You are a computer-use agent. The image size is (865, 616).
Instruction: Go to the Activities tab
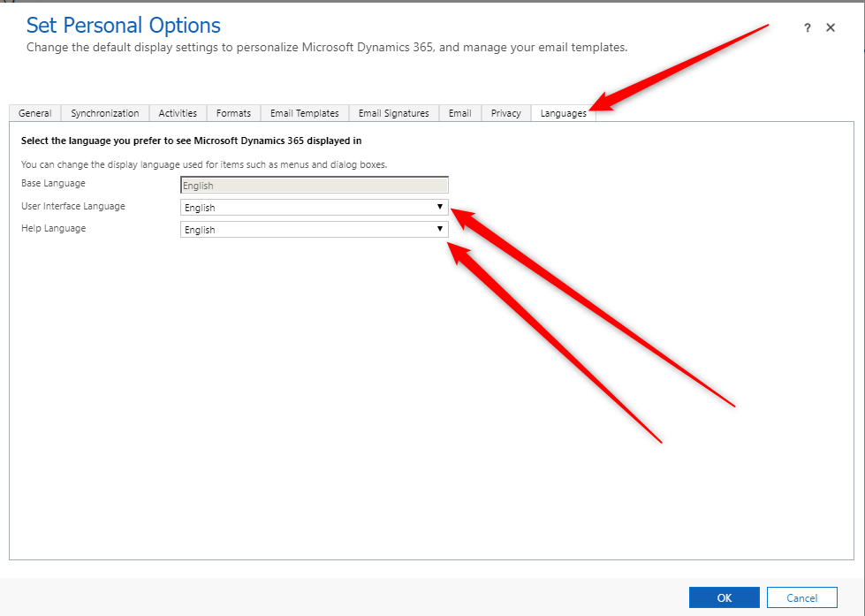(x=178, y=113)
